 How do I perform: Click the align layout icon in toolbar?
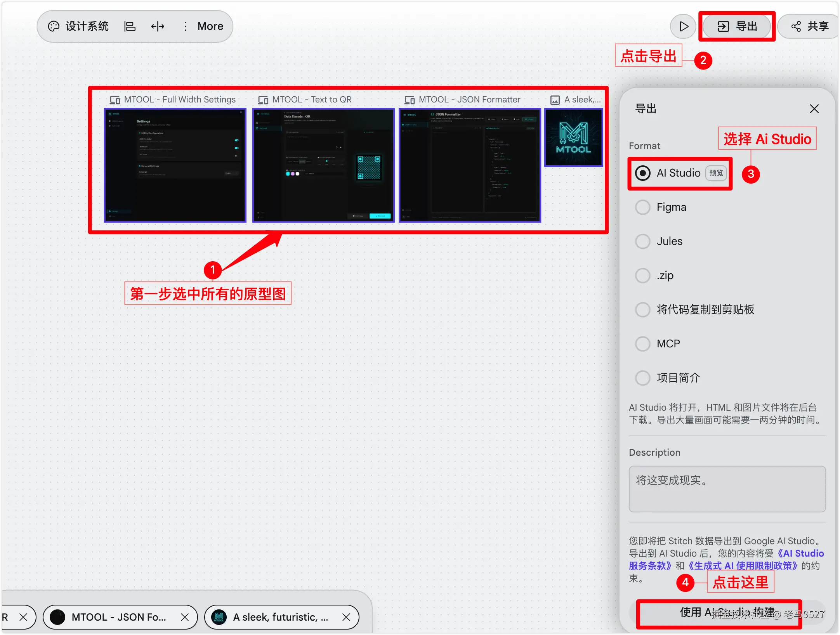click(x=130, y=26)
